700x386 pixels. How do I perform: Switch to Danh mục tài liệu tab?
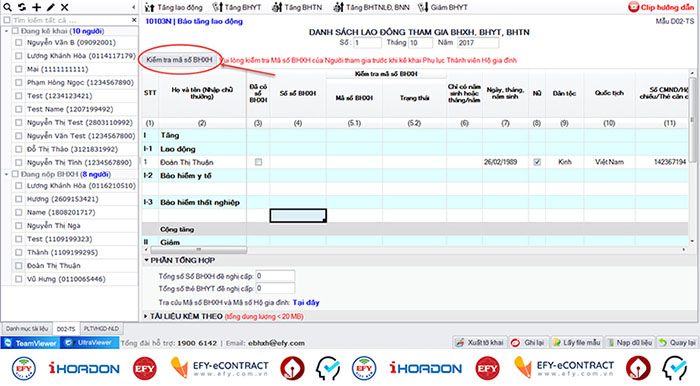pyautogui.click(x=27, y=329)
